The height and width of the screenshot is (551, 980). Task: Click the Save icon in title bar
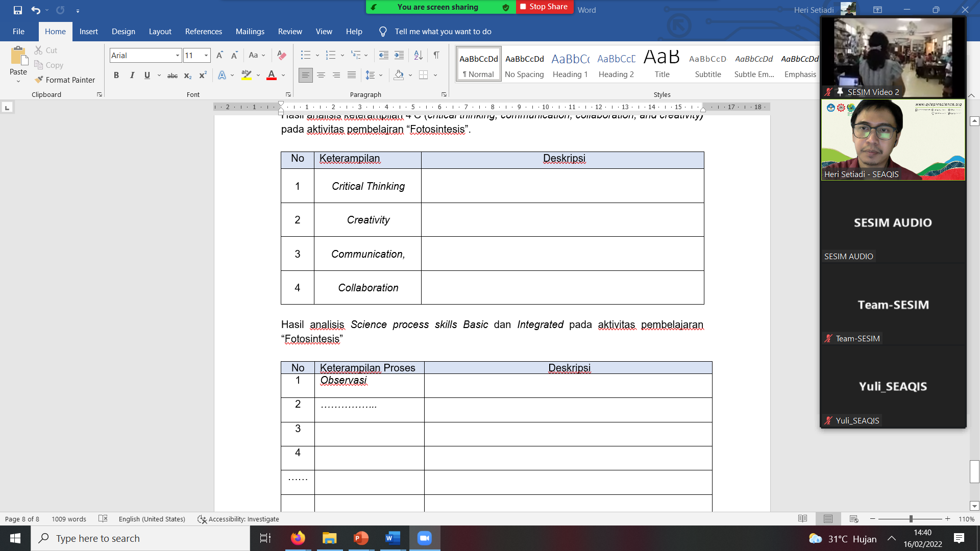(x=18, y=10)
